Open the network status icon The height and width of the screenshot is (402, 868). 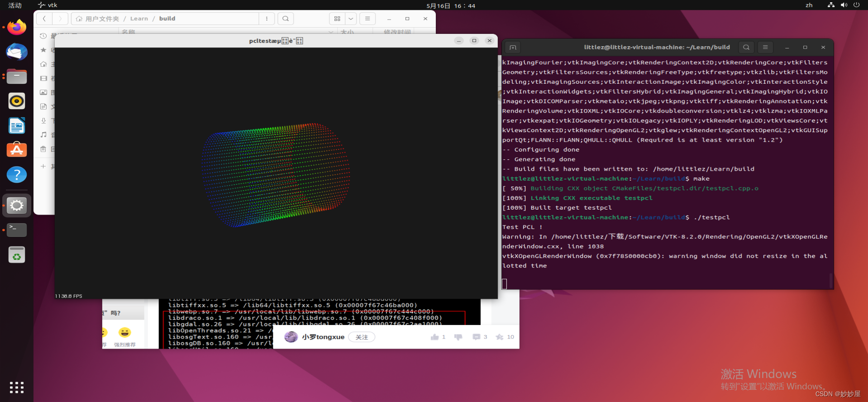(x=831, y=5)
